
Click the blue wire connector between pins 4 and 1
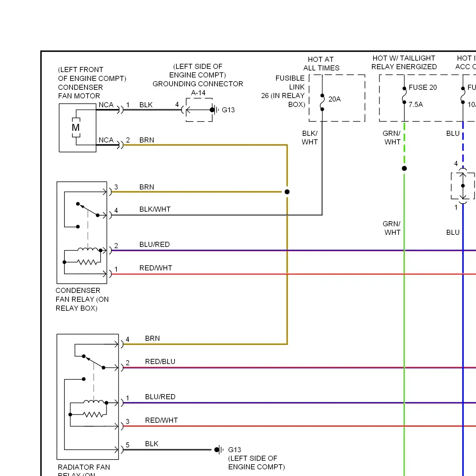(x=463, y=186)
